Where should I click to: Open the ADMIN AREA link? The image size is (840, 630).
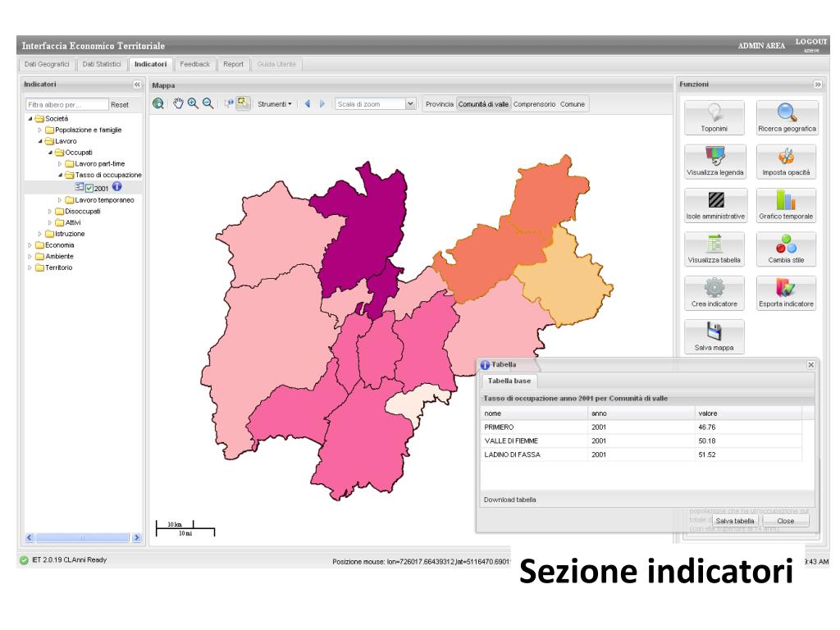tap(761, 46)
